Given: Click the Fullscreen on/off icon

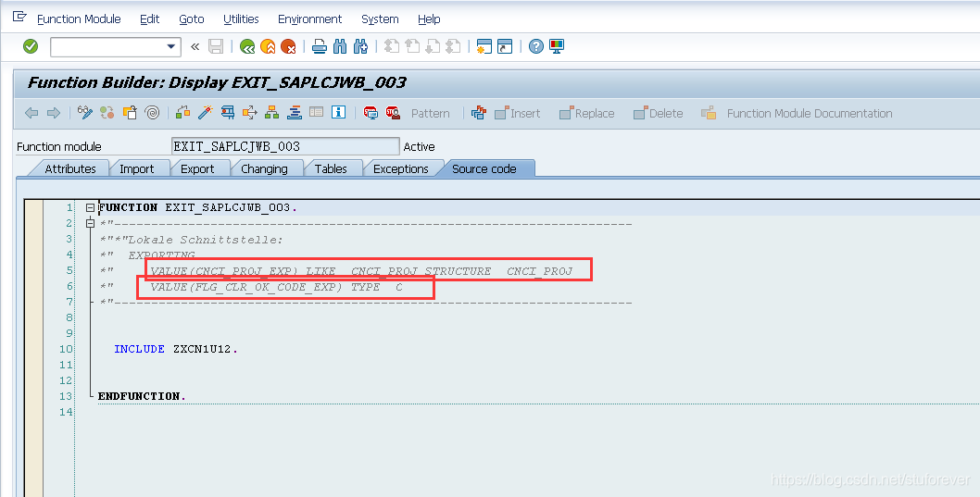Looking at the screenshot, I should coord(316,112).
